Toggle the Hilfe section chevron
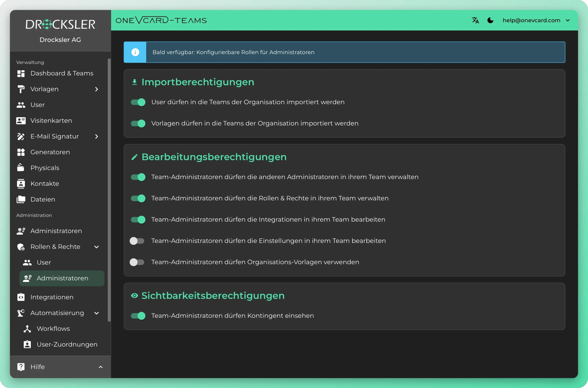This screenshot has width=588, height=388. [x=101, y=367]
